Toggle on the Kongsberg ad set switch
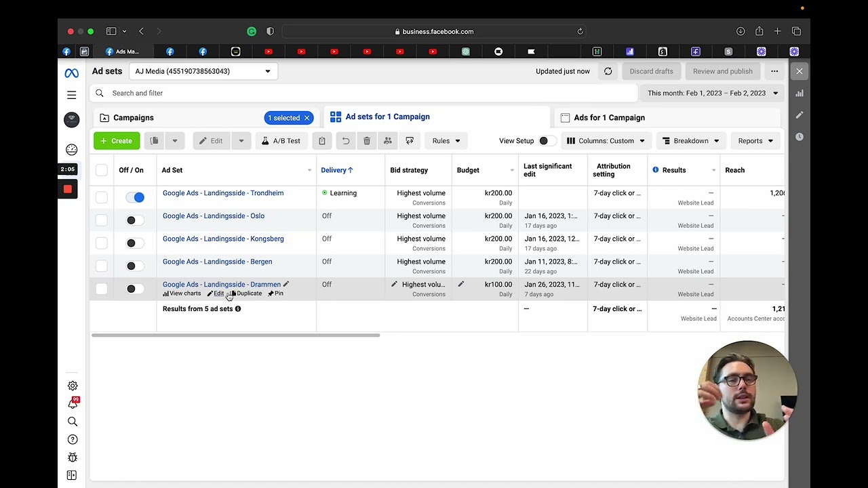868x488 pixels. pyautogui.click(x=135, y=243)
